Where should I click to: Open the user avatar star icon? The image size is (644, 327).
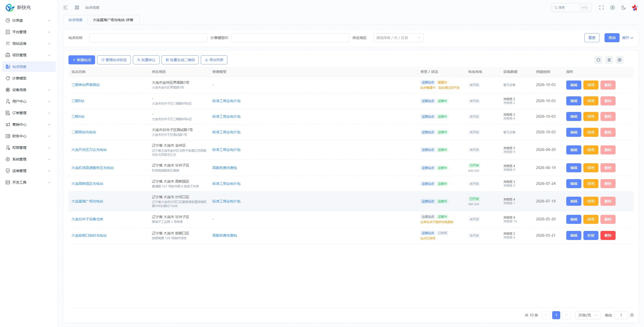tap(635, 8)
